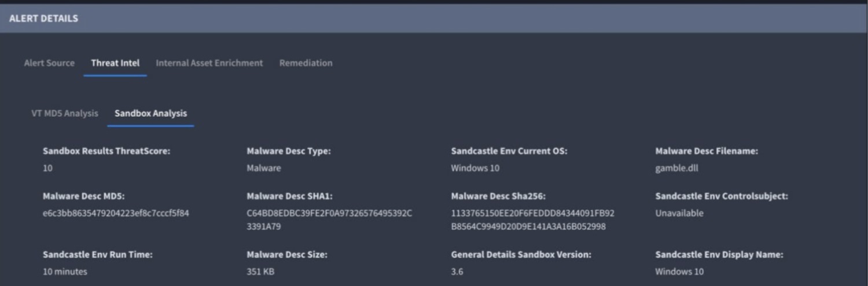The image size is (868, 286).
Task: Click the Sha256 hash starting with 1133765
Action: click(532, 220)
